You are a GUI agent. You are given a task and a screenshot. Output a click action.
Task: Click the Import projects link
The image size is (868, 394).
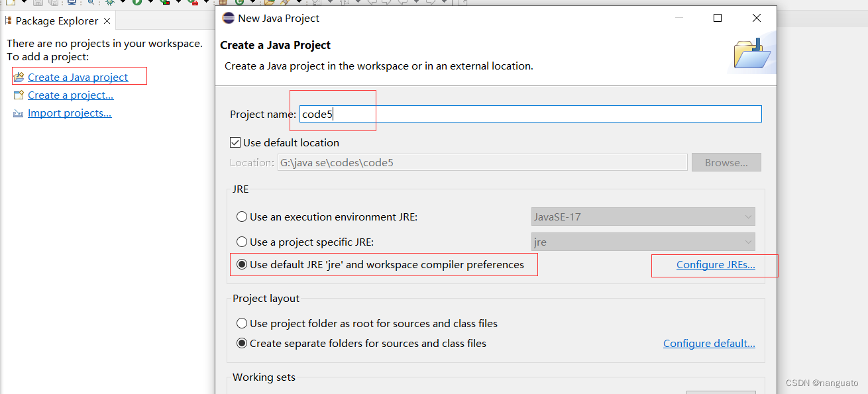70,113
